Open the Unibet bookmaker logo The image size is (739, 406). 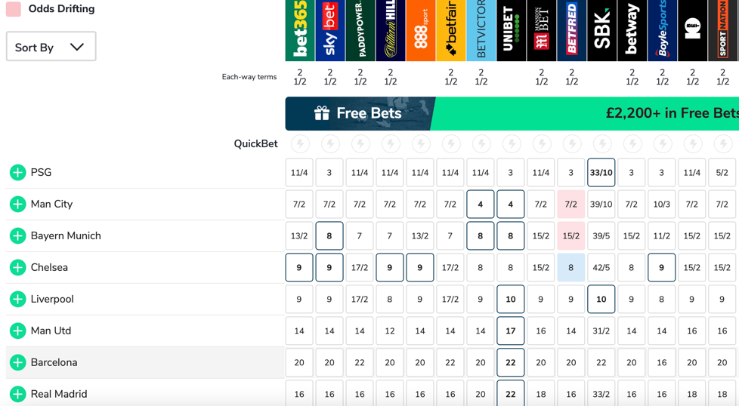[x=511, y=30]
